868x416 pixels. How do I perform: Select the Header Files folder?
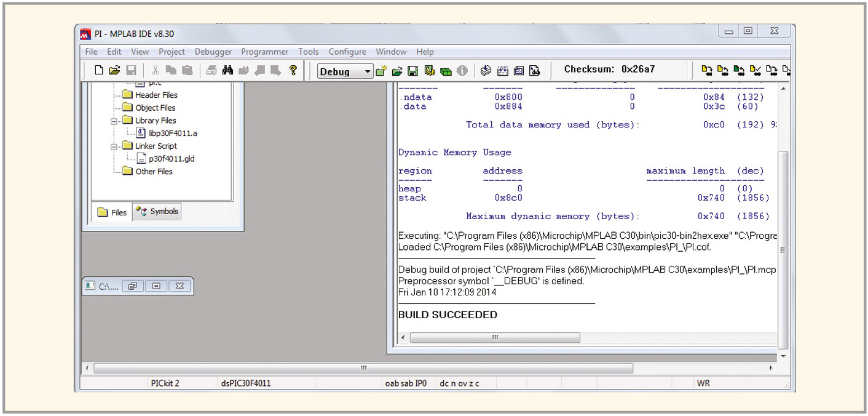point(156,95)
